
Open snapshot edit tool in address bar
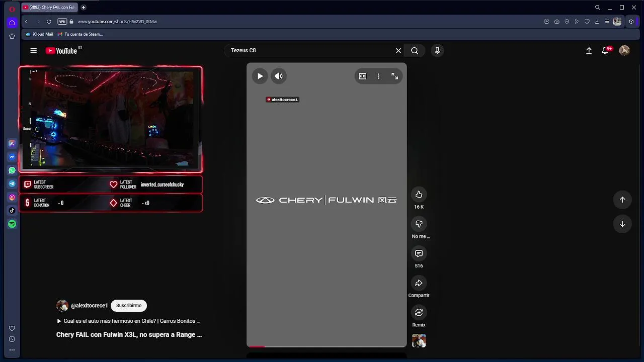[546, 22]
